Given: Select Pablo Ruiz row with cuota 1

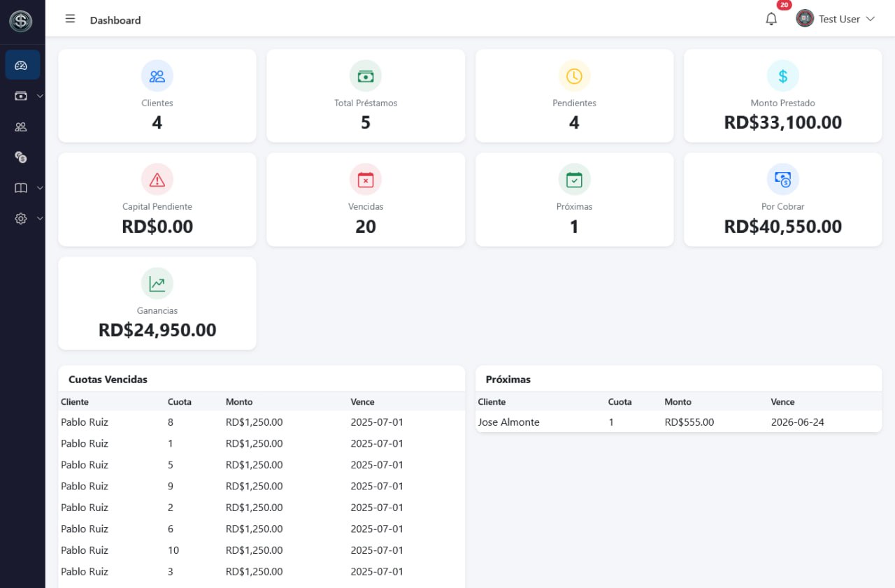Looking at the screenshot, I should click(x=262, y=443).
